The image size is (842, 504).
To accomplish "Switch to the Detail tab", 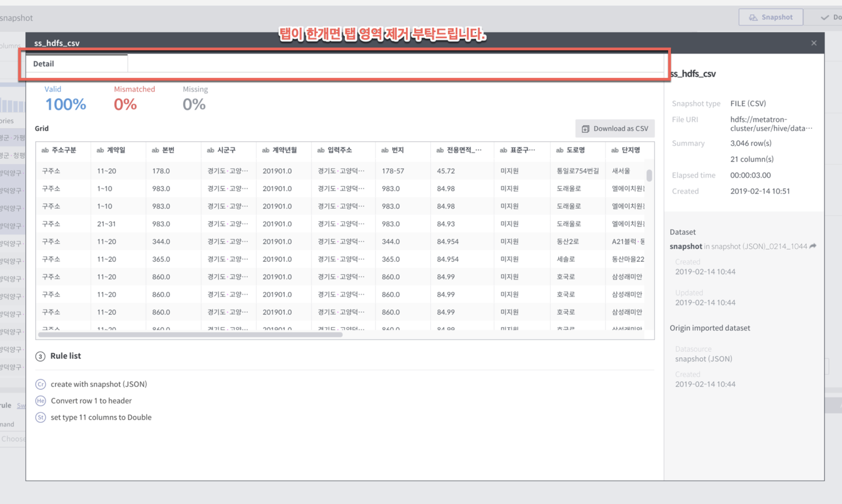I will [x=44, y=63].
